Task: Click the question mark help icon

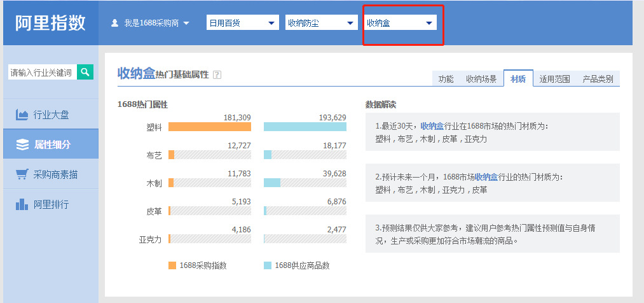Action: [217, 75]
